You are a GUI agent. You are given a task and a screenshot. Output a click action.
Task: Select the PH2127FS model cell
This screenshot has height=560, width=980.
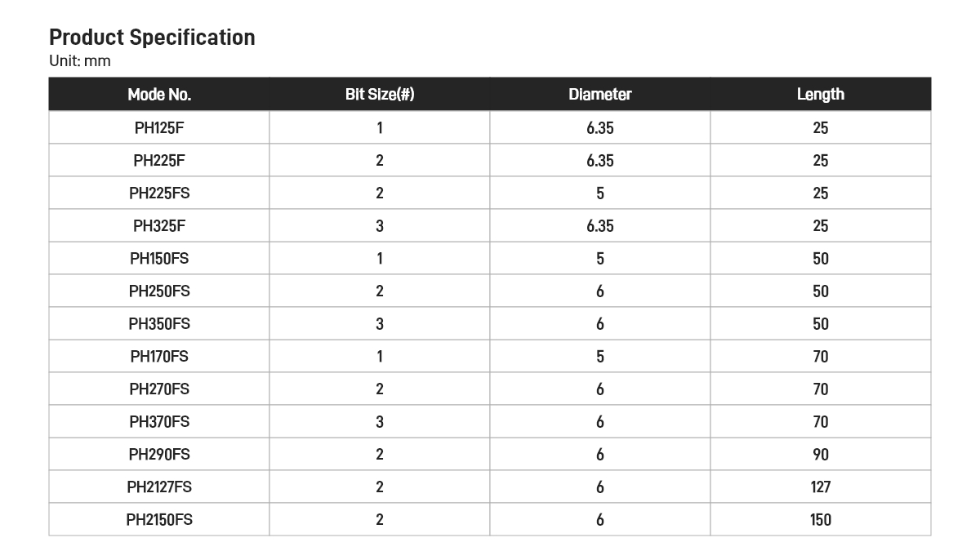159,487
